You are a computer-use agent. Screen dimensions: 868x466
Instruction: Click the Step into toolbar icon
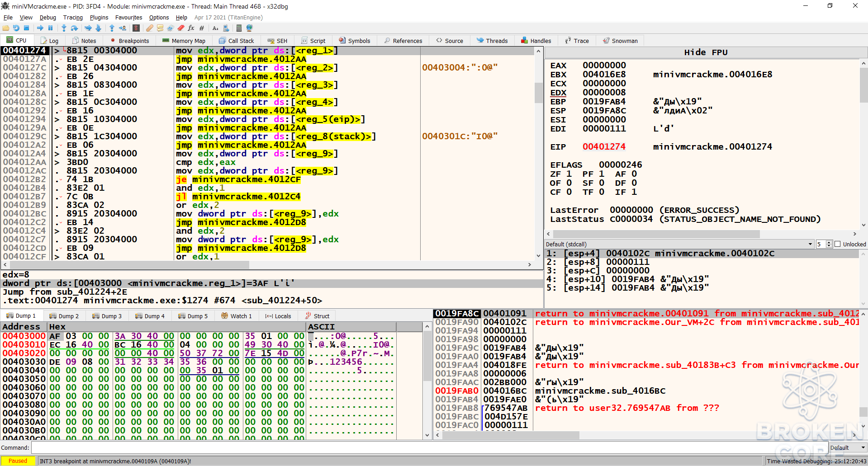64,28
